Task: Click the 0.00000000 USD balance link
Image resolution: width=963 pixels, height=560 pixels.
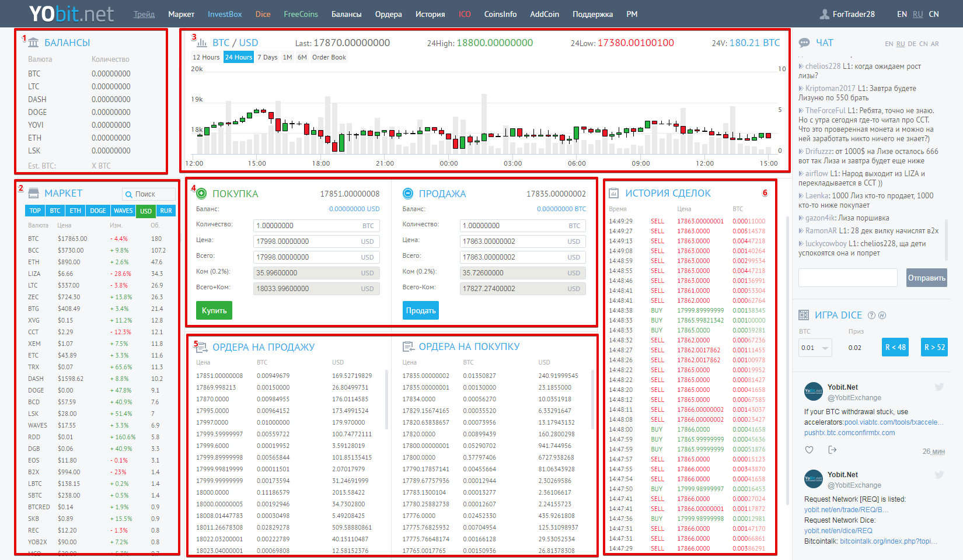Action: click(354, 209)
